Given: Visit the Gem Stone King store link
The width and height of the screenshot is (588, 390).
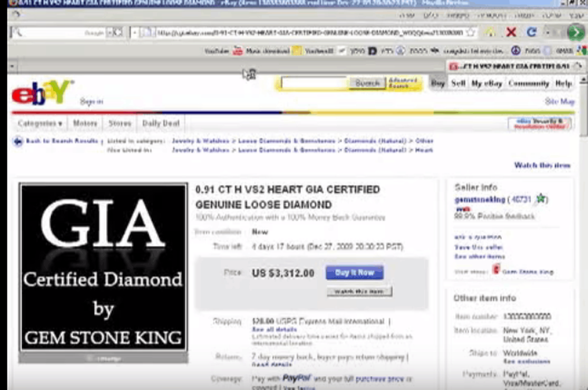Looking at the screenshot, I should pos(528,272).
